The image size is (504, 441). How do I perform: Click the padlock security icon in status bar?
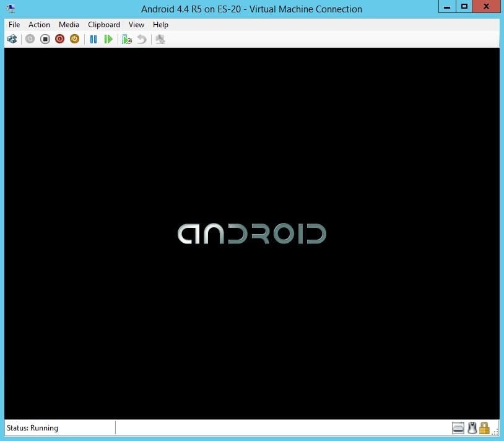[x=484, y=428]
